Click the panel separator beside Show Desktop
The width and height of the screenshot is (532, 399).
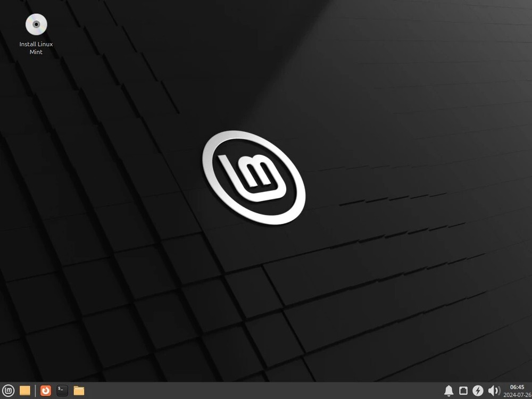pos(35,390)
